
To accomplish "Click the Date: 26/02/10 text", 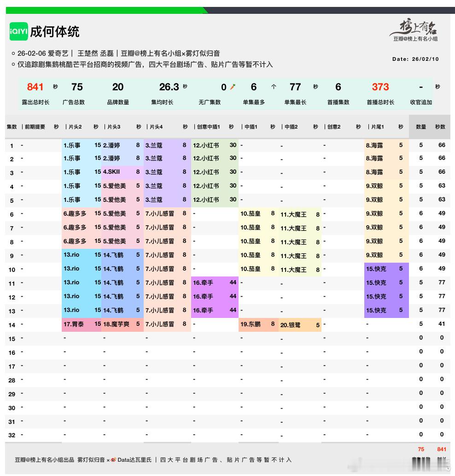I will point(415,59).
